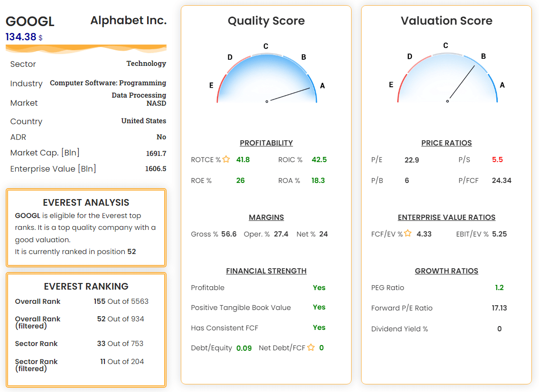Viewport: 539px width, 392px height.
Task: Click the P/E value 22.9
Action: click(412, 160)
